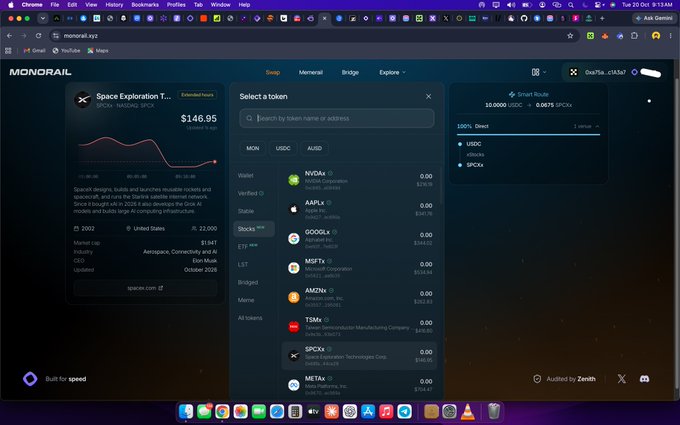Select SPCXx SpaceX token icon

tap(294, 356)
